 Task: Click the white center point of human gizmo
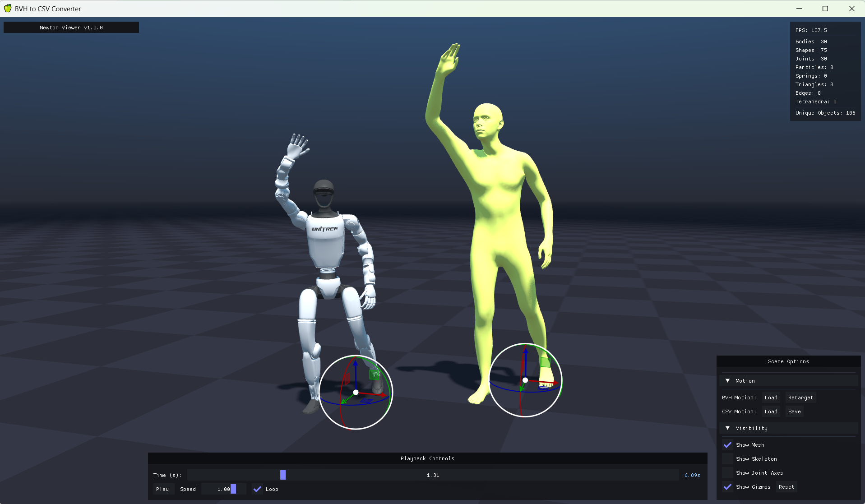525,380
